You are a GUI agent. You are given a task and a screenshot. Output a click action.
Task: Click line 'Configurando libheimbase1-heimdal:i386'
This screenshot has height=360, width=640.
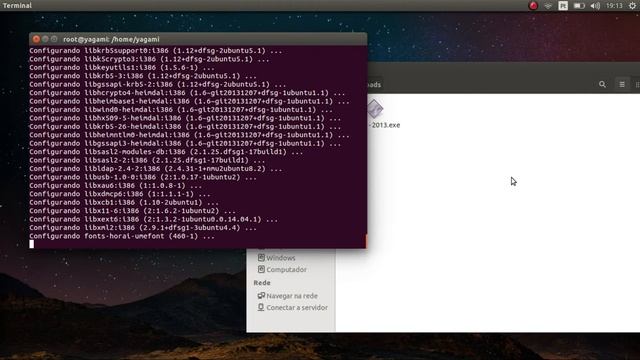[x=189, y=101]
